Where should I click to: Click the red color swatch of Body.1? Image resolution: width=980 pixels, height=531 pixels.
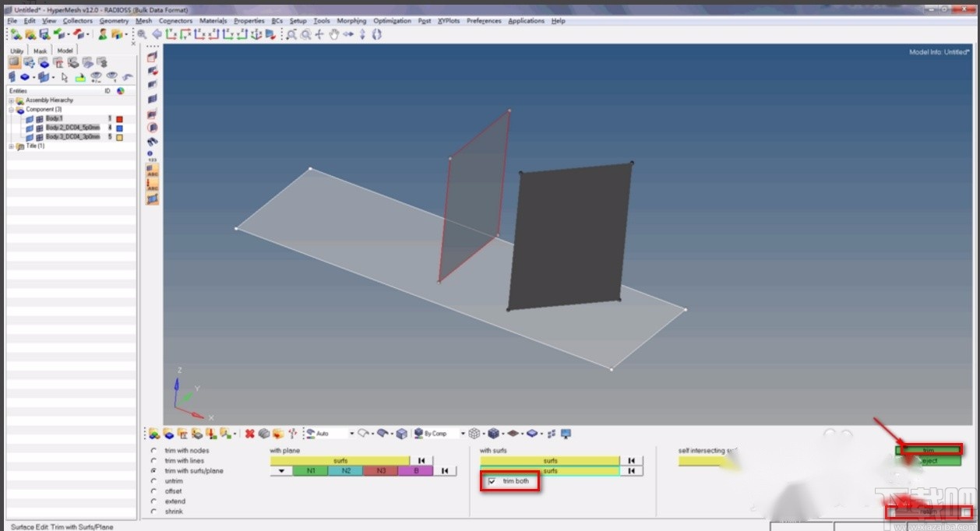119,118
